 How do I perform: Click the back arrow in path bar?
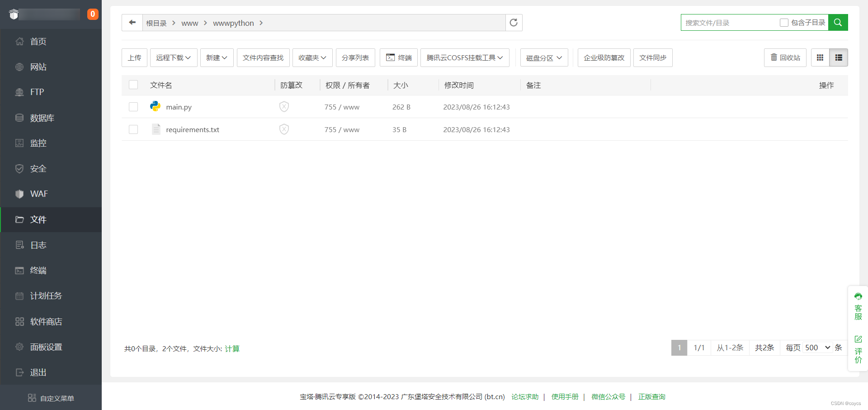(x=132, y=23)
